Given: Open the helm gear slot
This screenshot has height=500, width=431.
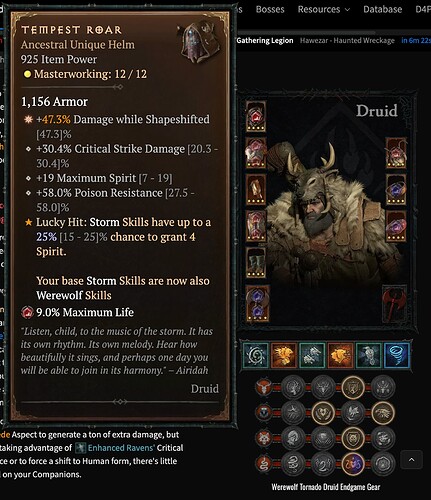Looking at the screenshot, I should tap(256, 116).
